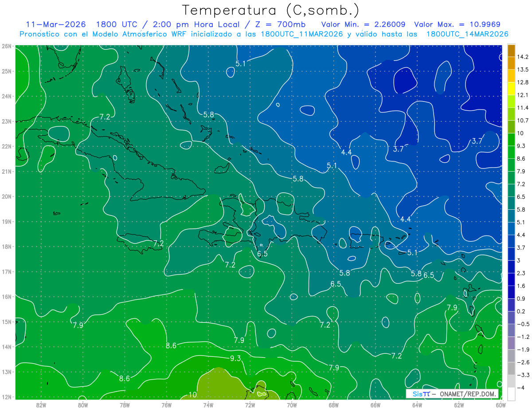
Task: Click the "26N" latitude axis label
Action: pos(6,46)
